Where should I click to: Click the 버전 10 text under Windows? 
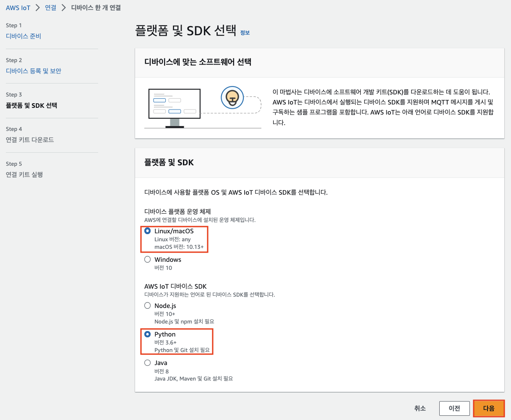163,268
